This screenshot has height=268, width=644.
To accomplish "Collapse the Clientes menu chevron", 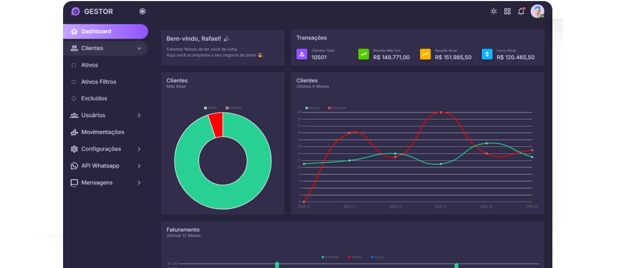I will click(x=139, y=48).
